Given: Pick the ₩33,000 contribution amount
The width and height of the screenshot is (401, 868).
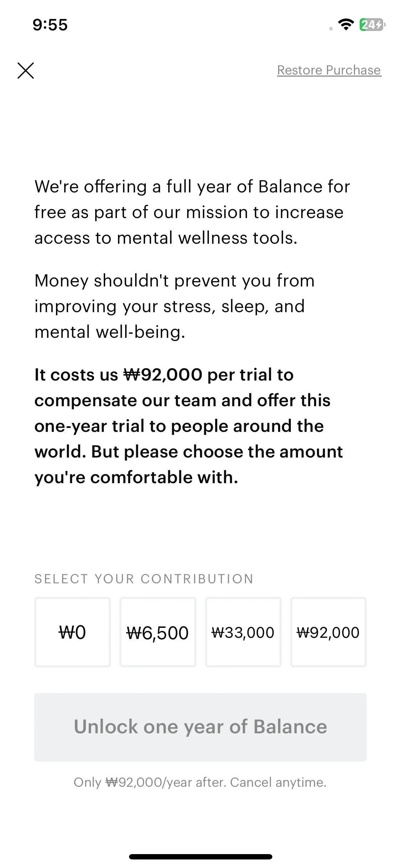Looking at the screenshot, I should click(243, 632).
